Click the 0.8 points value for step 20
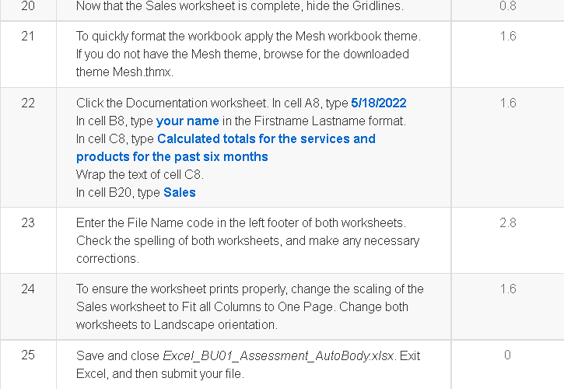Viewport: 564px width, 392px height. click(508, 6)
